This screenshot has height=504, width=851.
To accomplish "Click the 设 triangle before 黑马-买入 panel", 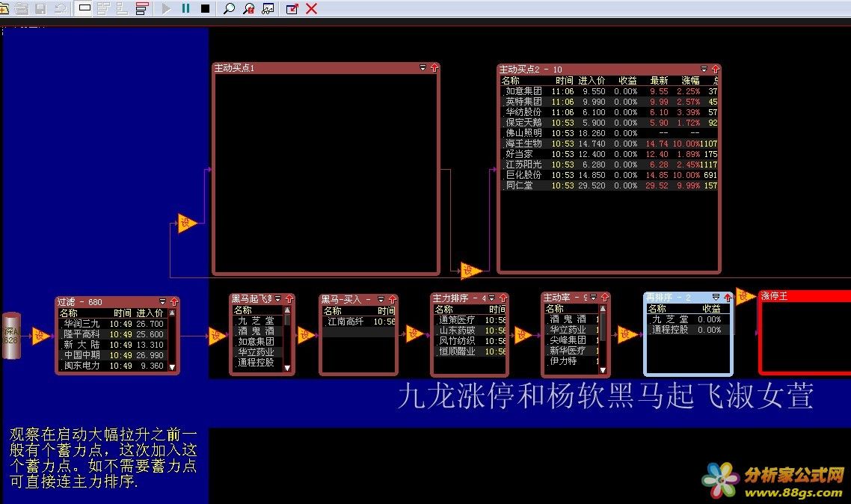I will tap(307, 335).
